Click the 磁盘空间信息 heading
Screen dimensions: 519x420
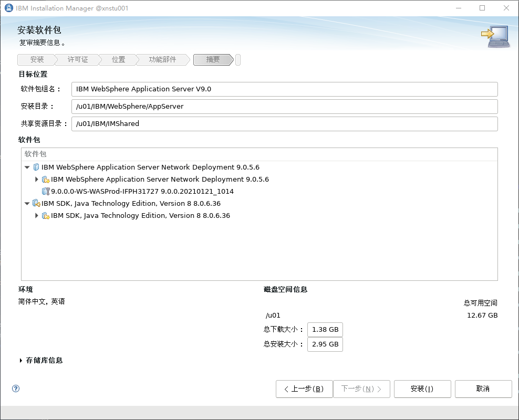click(286, 290)
